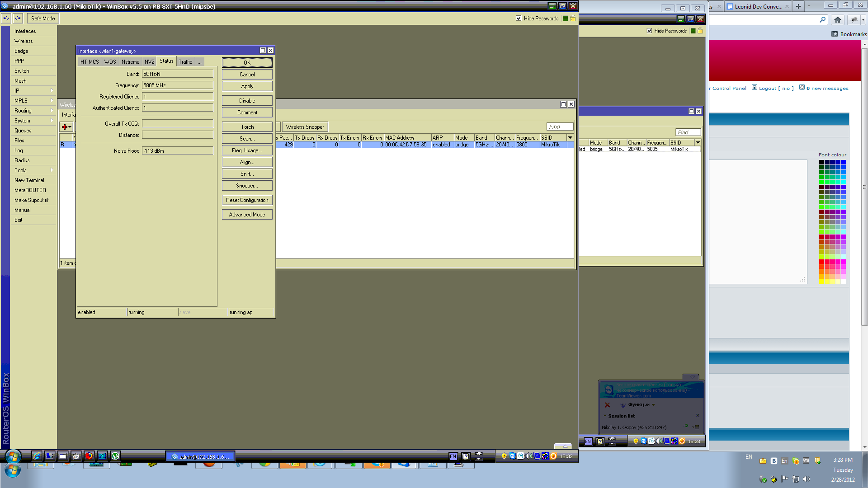The image size is (868, 488).
Task: Click the undo arrow on the WinBox toolbar
Action: pyautogui.click(x=6, y=18)
